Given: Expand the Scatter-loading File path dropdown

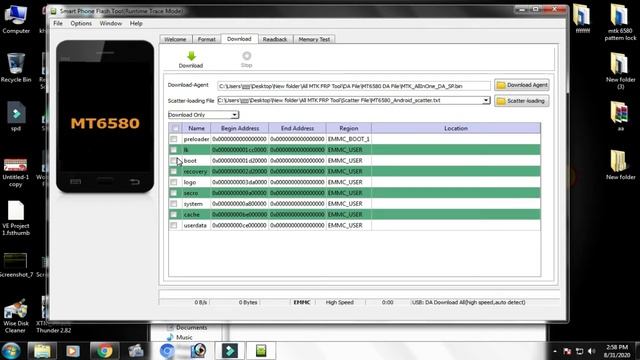Looking at the screenshot, I should 486,100.
